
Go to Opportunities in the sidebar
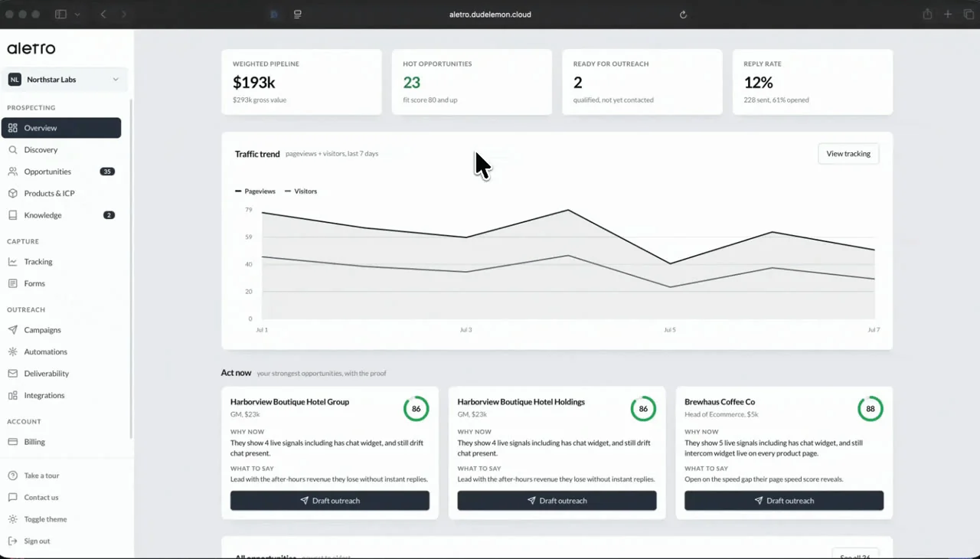[x=61, y=172]
